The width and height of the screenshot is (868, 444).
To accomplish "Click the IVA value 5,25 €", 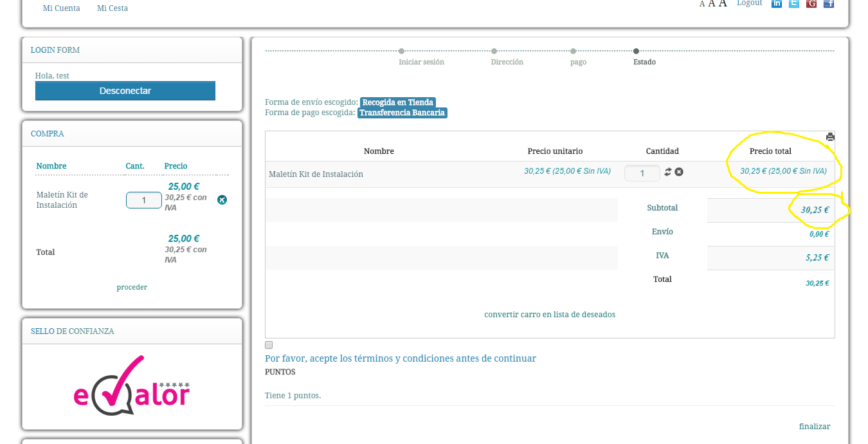I will (817, 257).
